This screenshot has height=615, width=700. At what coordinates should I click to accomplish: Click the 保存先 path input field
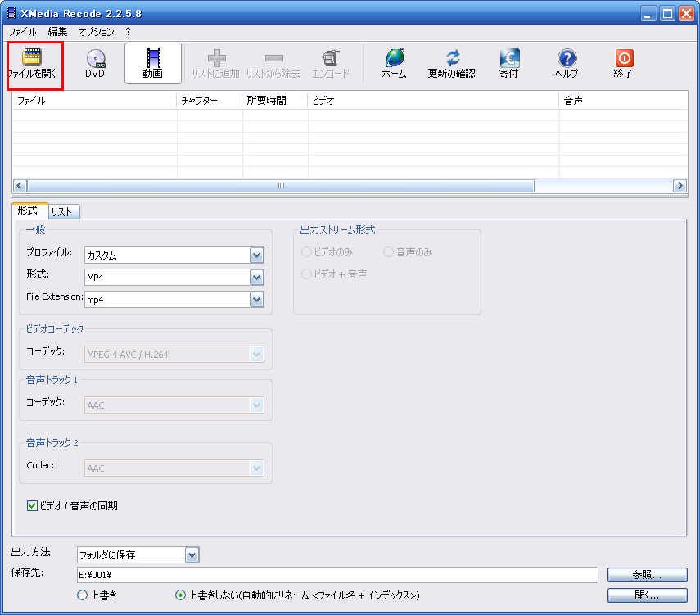337,575
